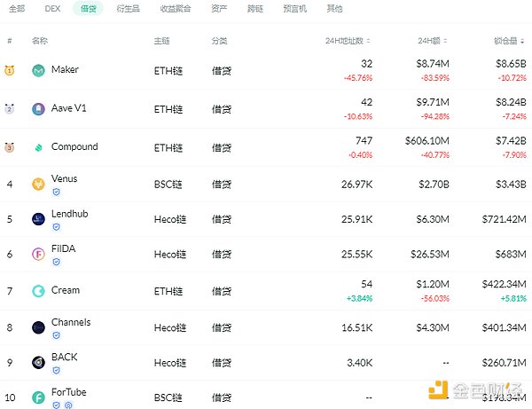This screenshot has height=409, width=532.
Task: Click the FilDA logo icon
Action: [38, 255]
